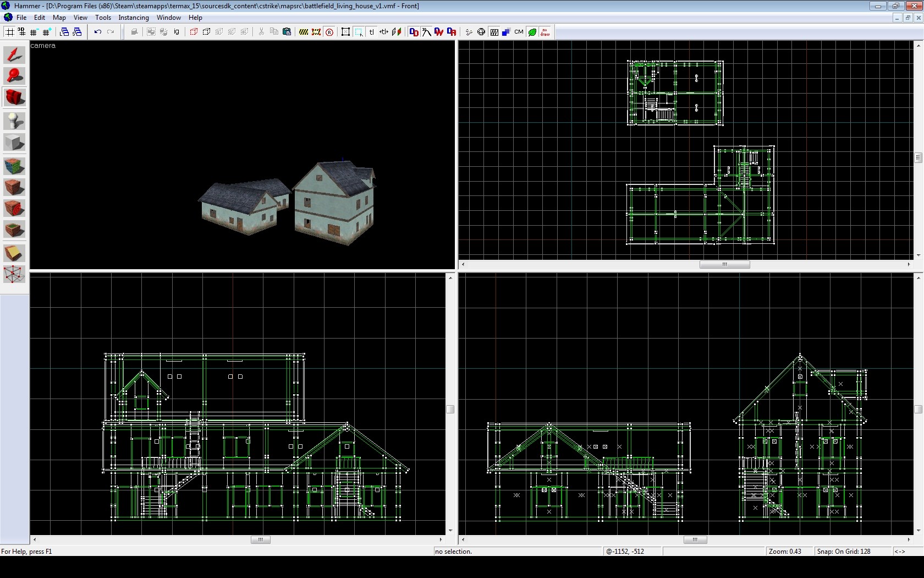This screenshot has height=578, width=924.
Task: Pick the Decal tool with red target
Action: coord(14,209)
